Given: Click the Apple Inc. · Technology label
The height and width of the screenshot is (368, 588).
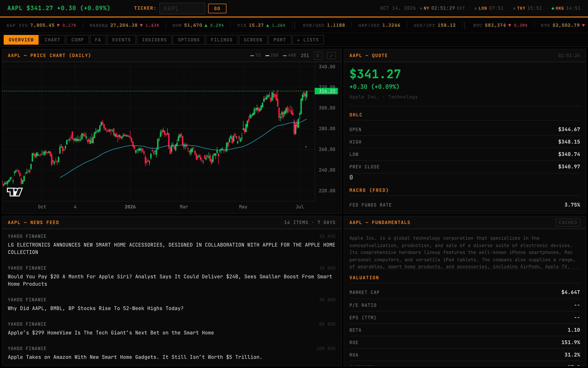Looking at the screenshot, I should tap(384, 97).
